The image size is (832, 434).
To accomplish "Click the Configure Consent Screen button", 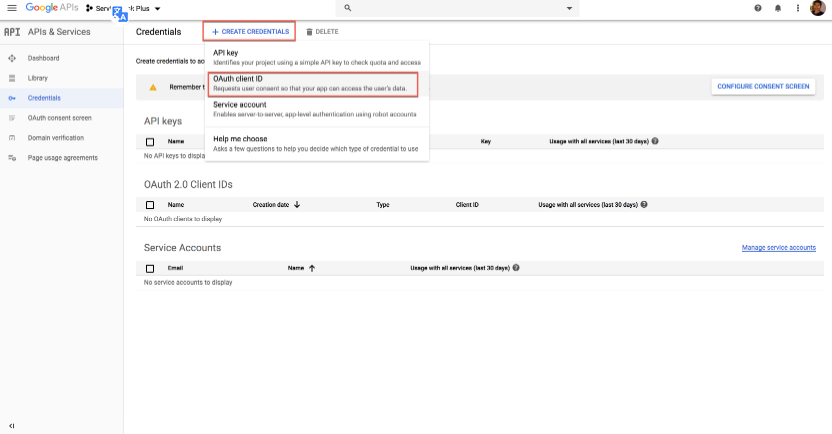I will pos(763,87).
